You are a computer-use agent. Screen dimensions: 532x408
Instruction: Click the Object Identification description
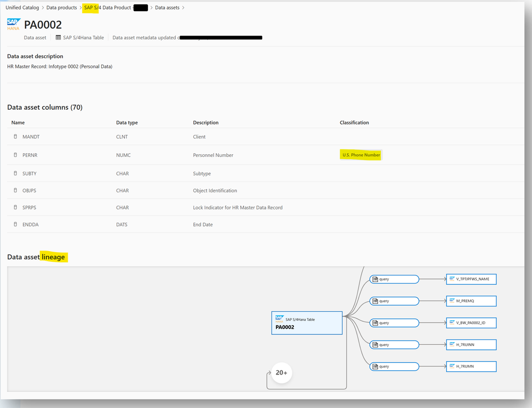tap(215, 190)
